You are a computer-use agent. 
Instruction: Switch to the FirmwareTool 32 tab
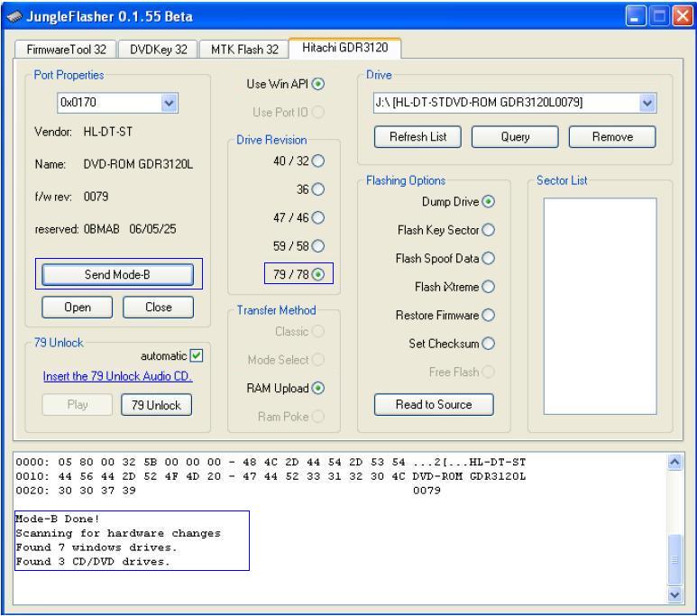[66, 50]
